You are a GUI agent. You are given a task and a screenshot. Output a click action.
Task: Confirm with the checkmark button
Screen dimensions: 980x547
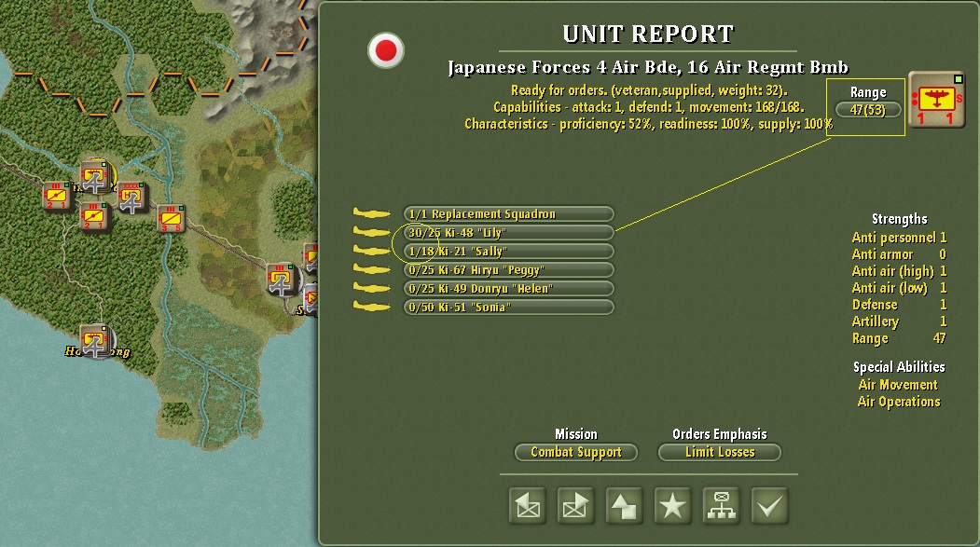769,505
